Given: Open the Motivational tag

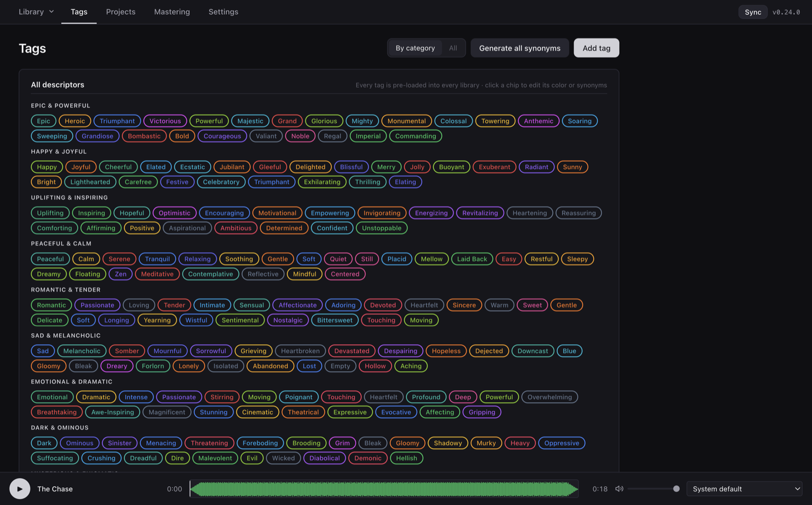Looking at the screenshot, I should click(x=277, y=213).
